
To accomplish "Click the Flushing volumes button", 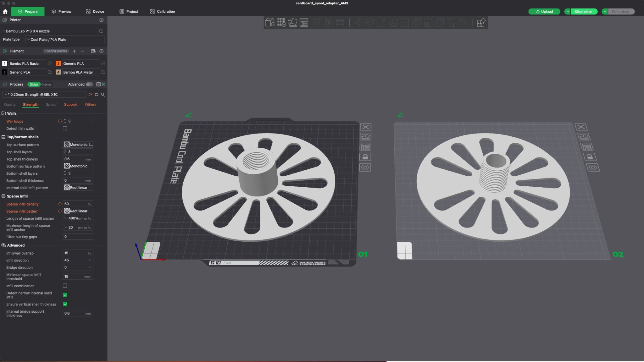I will [56, 51].
